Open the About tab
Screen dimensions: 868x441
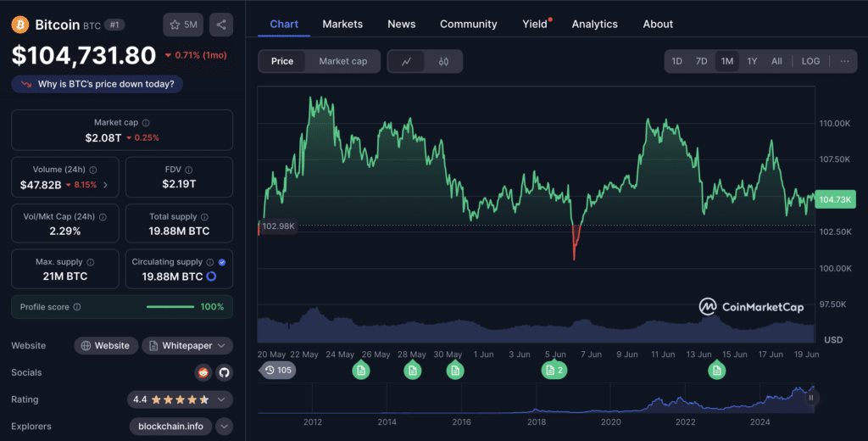(x=658, y=24)
